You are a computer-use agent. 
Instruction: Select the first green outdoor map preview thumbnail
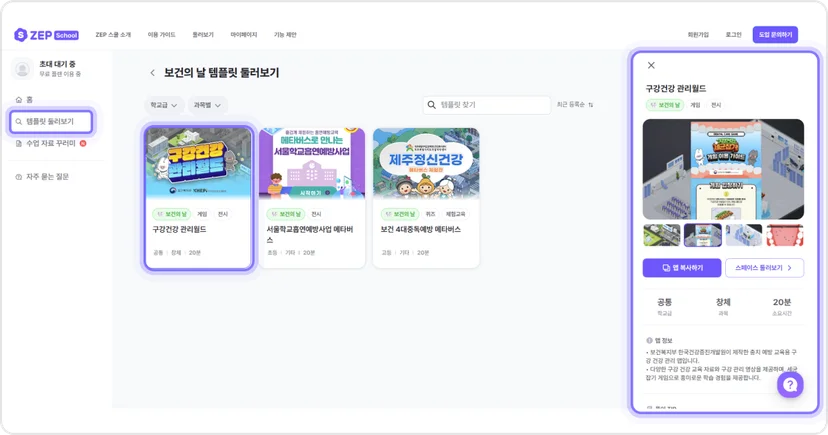point(662,235)
